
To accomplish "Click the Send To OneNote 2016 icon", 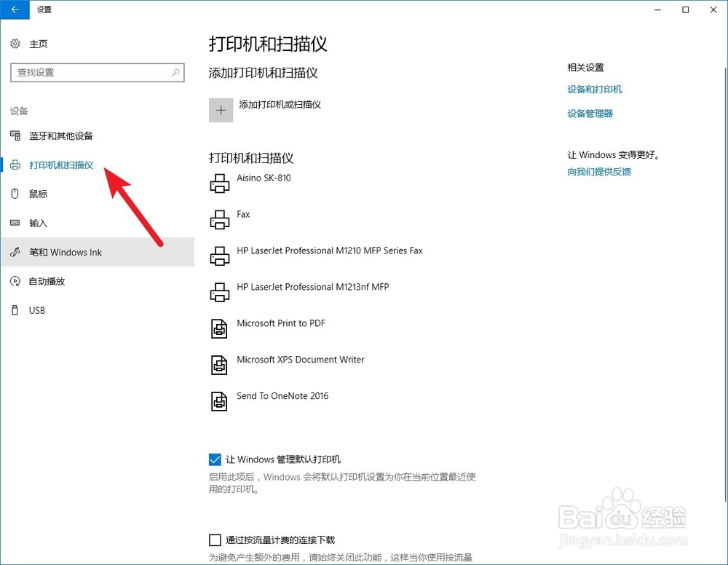I will click(x=219, y=401).
